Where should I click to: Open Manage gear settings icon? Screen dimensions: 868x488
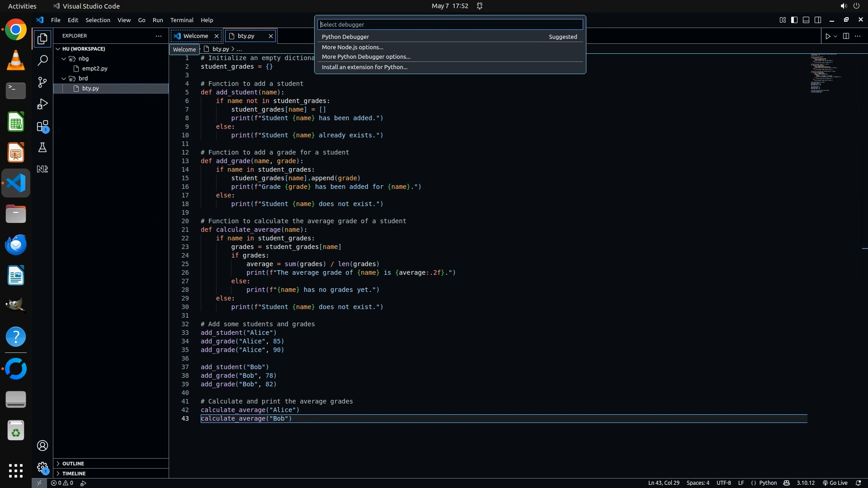tap(42, 467)
